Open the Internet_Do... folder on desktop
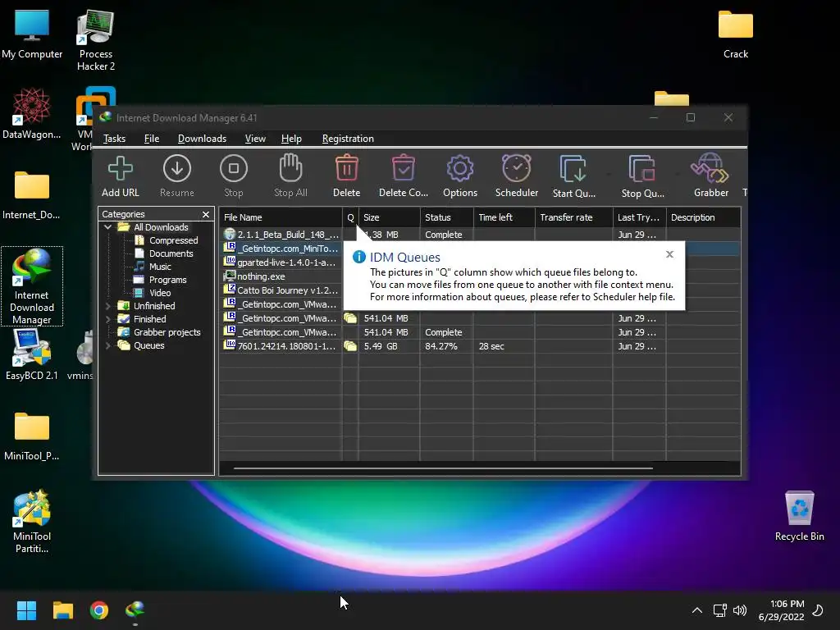The image size is (840, 630). (x=32, y=194)
